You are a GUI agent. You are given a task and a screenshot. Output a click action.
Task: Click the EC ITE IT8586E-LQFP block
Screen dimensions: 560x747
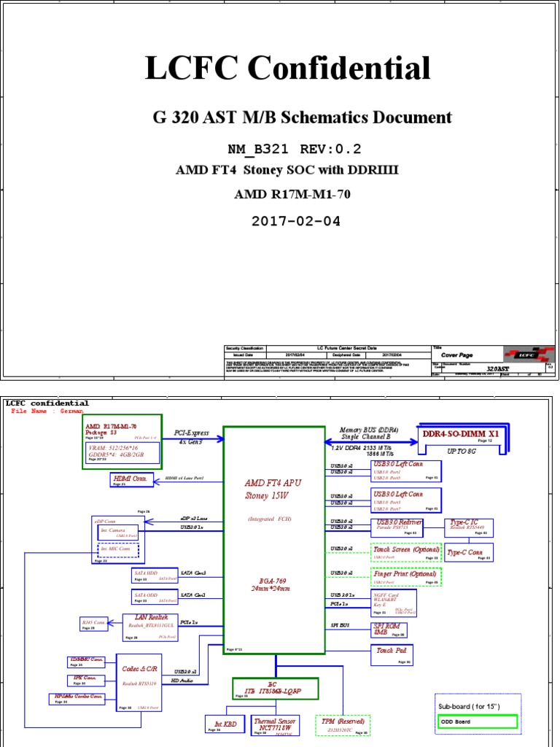(275, 689)
